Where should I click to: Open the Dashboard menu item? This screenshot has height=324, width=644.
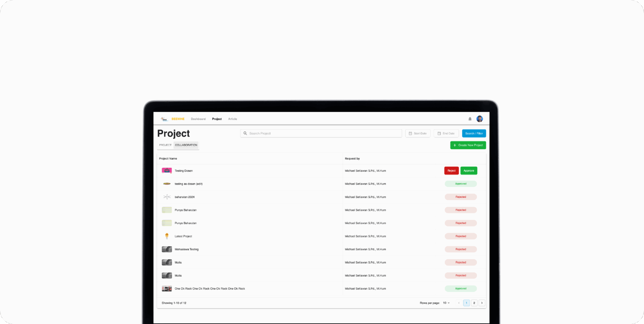198,119
